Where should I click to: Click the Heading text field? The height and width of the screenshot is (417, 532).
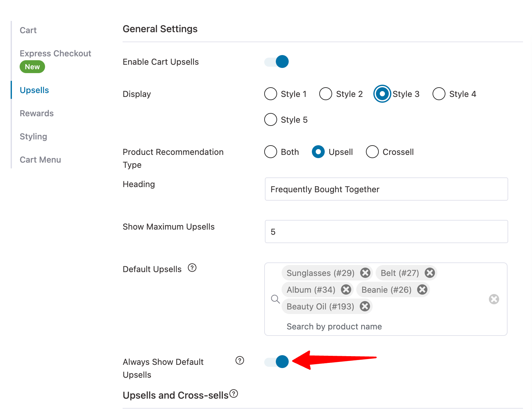click(386, 189)
